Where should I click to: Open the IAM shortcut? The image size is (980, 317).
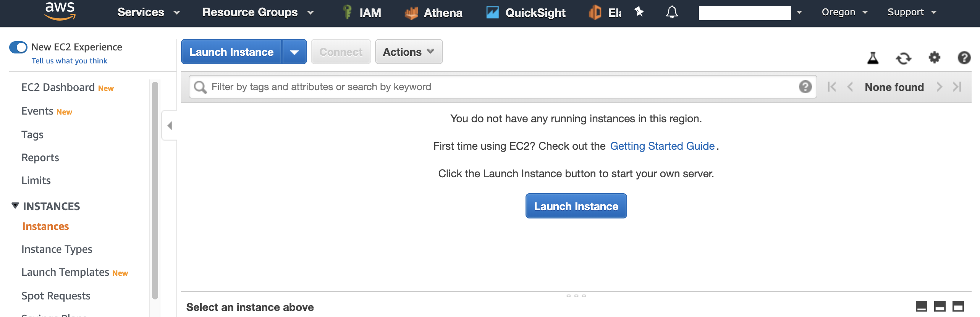[x=362, y=12]
